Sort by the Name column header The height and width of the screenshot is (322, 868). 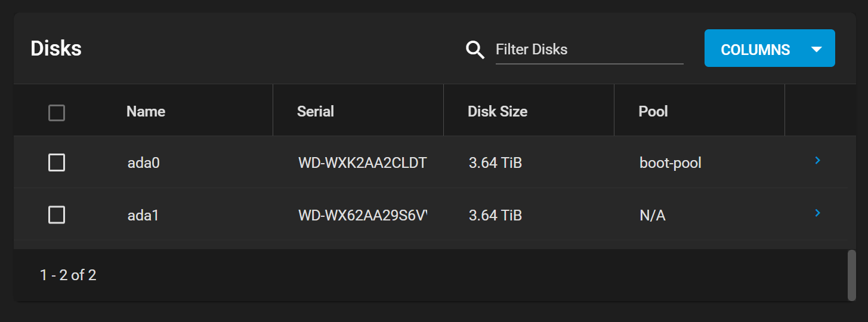click(x=146, y=112)
